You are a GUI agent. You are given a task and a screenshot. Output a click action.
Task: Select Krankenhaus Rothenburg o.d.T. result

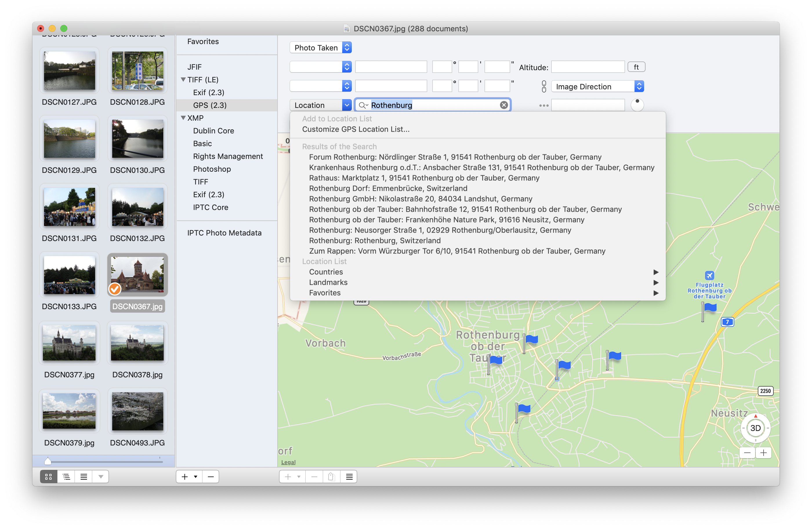click(481, 168)
